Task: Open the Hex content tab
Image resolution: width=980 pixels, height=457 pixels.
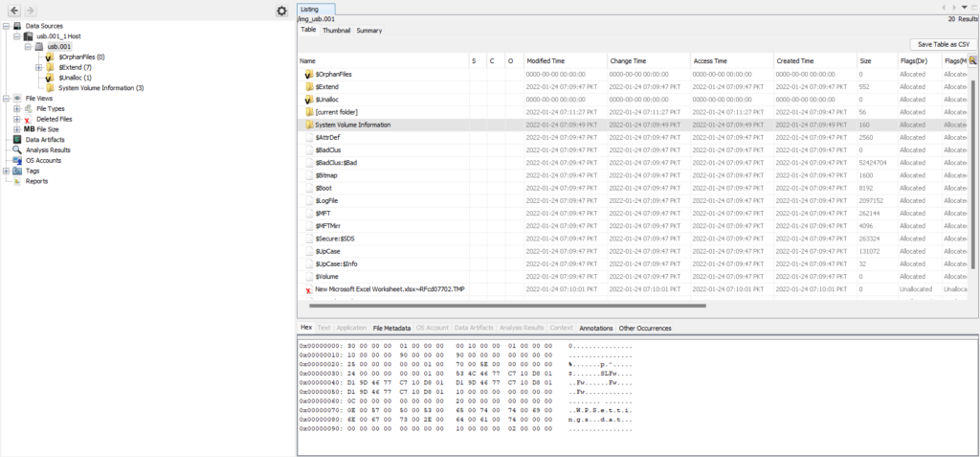Action: (x=306, y=328)
